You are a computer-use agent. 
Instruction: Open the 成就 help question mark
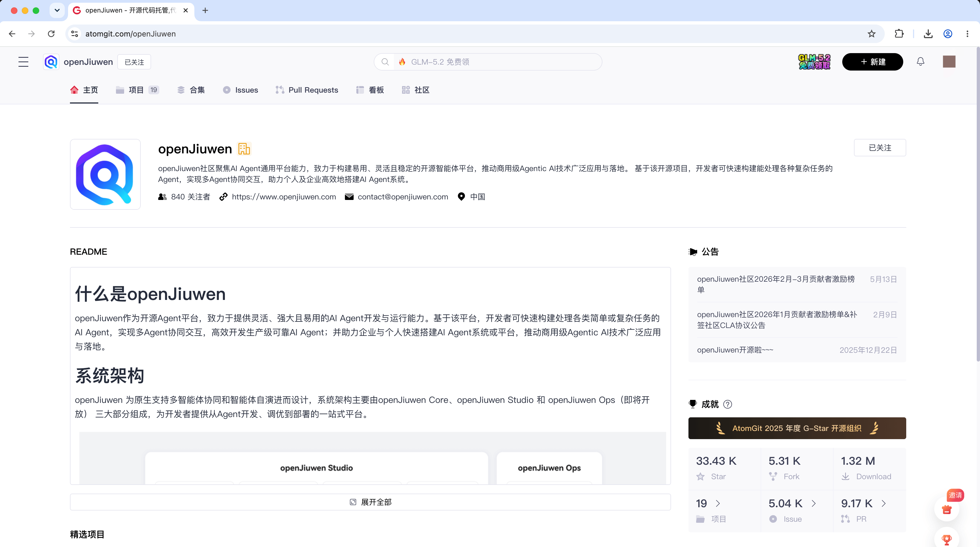(727, 404)
